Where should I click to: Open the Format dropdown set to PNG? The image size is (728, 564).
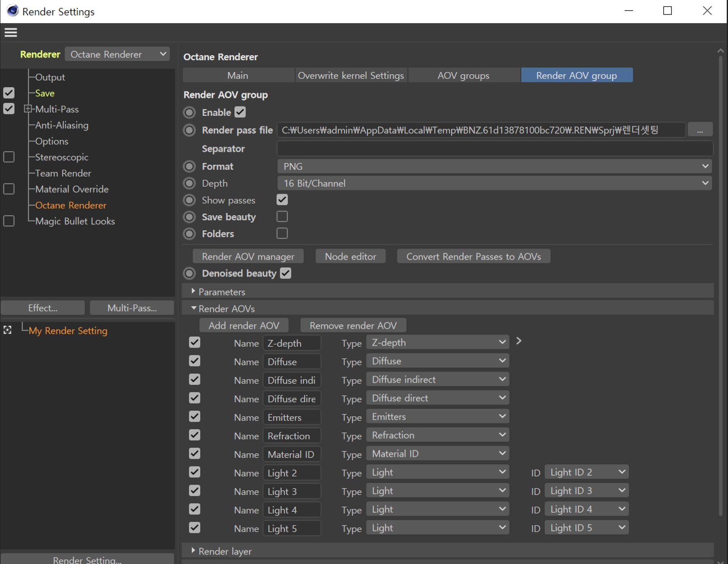click(x=494, y=166)
